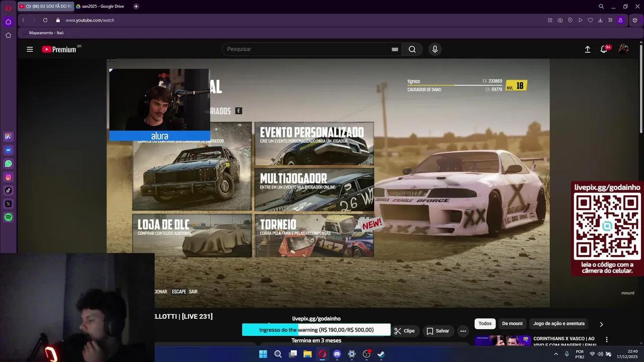Click the site security padlock icon
The height and width of the screenshot is (362, 644).
58,20
